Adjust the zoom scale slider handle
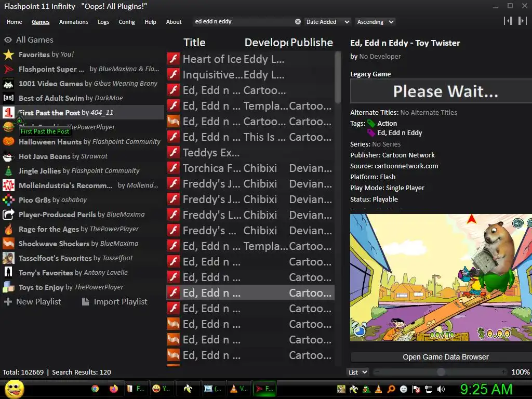 pyautogui.click(x=441, y=372)
